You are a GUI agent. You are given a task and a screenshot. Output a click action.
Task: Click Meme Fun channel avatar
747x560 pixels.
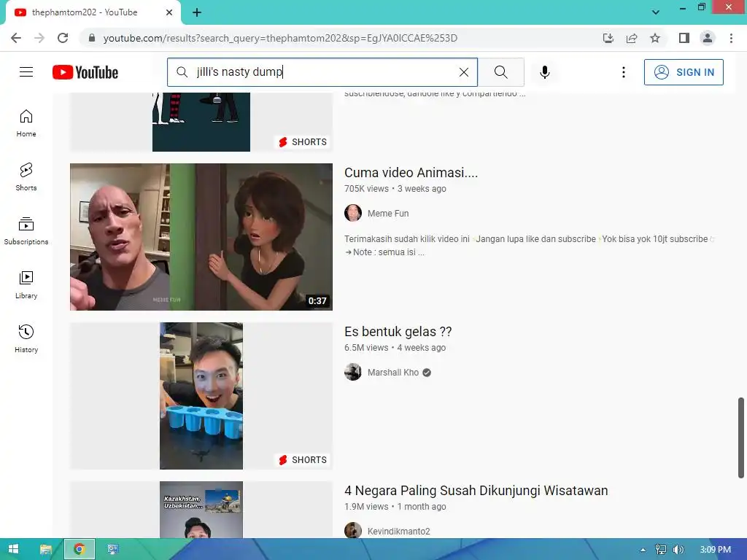pos(353,213)
